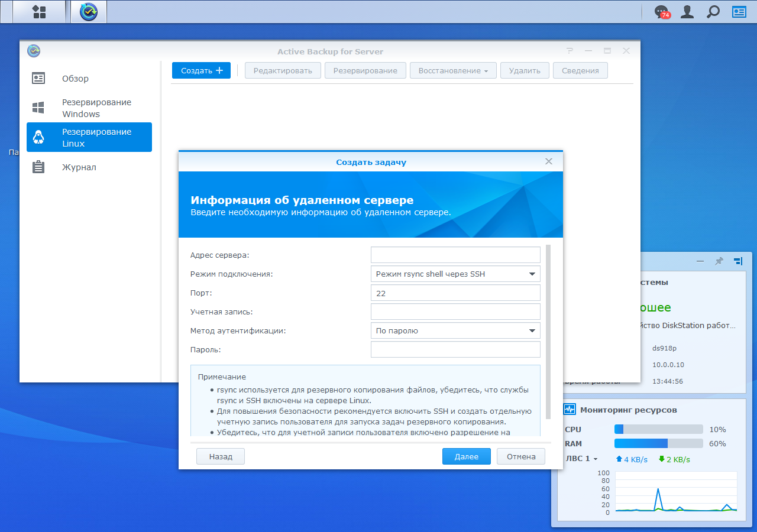The image size is (757, 532).
Task: Open the user options icon
Action: 687,12
